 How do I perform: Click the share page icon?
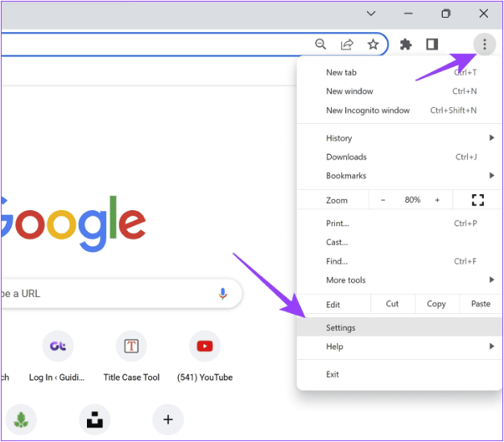point(347,44)
